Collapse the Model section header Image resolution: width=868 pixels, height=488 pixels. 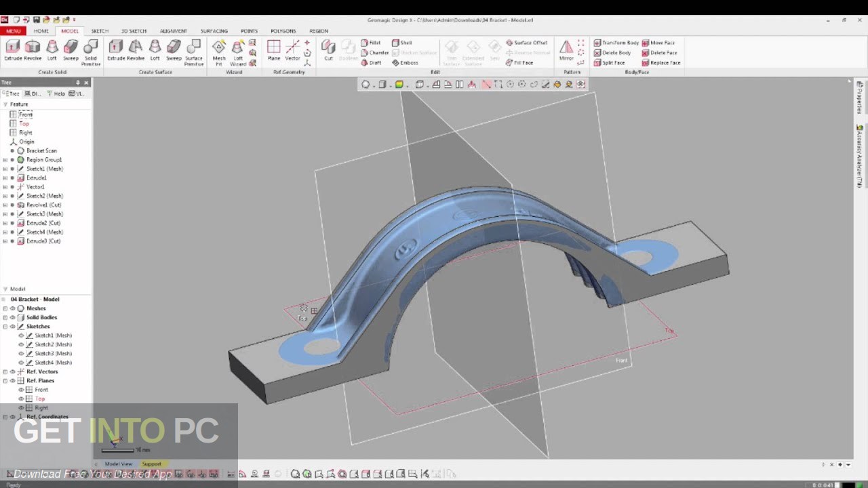click(5, 289)
